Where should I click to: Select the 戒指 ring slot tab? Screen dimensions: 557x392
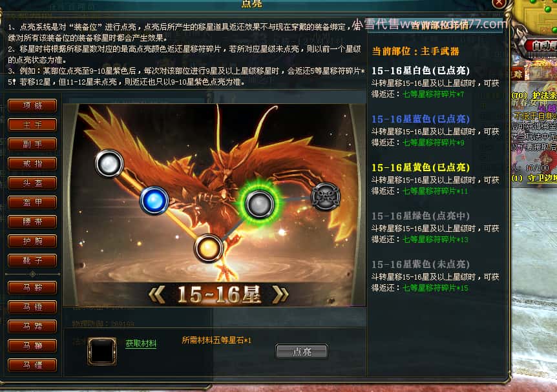(x=32, y=163)
